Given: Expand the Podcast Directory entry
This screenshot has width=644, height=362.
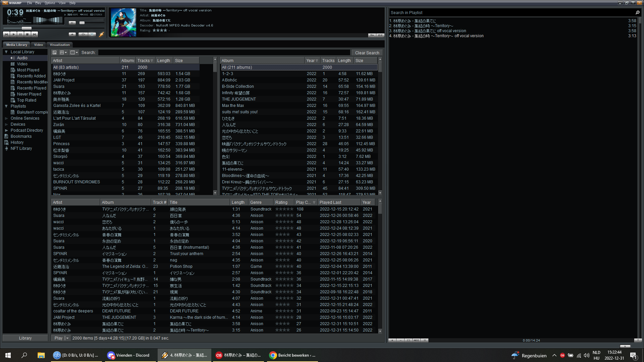Looking at the screenshot, I should (6, 130).
